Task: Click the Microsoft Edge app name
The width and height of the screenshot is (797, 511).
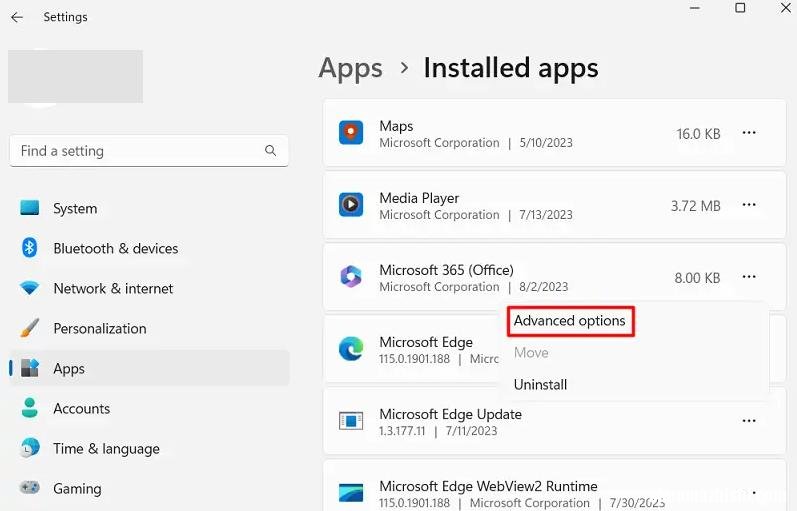Action: 426,342
